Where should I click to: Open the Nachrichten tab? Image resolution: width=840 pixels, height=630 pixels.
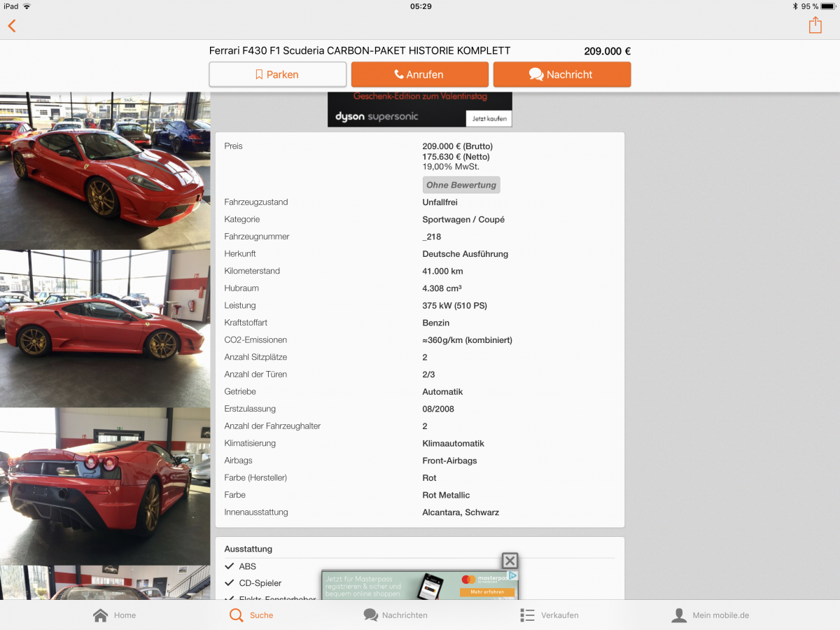click(371, 615)
